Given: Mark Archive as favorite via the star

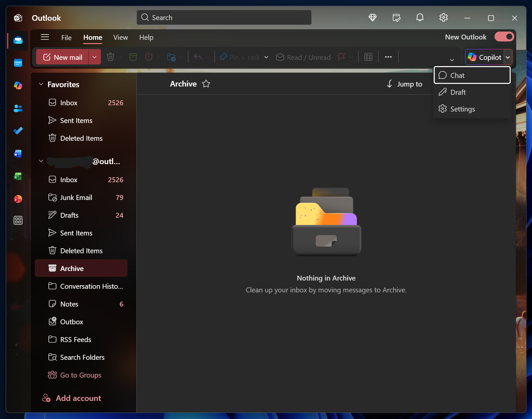Looking at the screenshot, I should point(206,84).
